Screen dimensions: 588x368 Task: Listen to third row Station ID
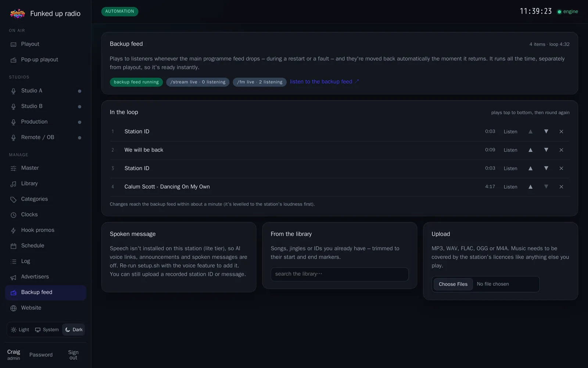[x=510, y=169]
